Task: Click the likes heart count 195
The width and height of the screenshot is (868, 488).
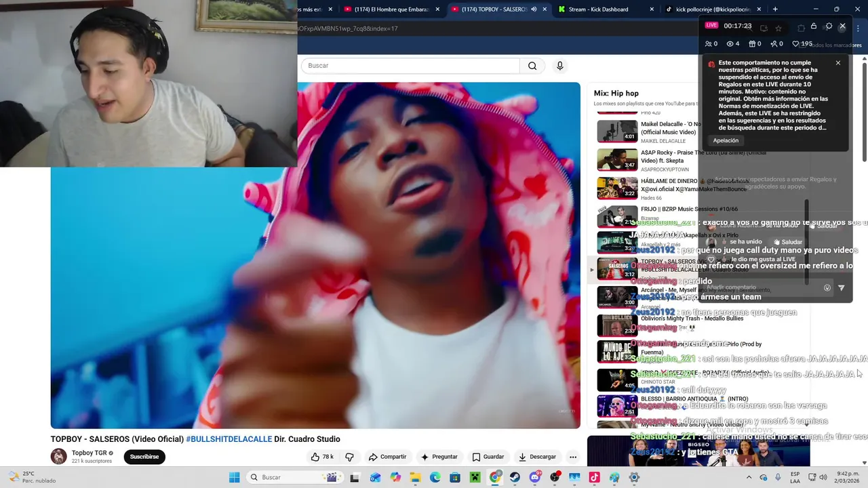Action: coord(802,44)
